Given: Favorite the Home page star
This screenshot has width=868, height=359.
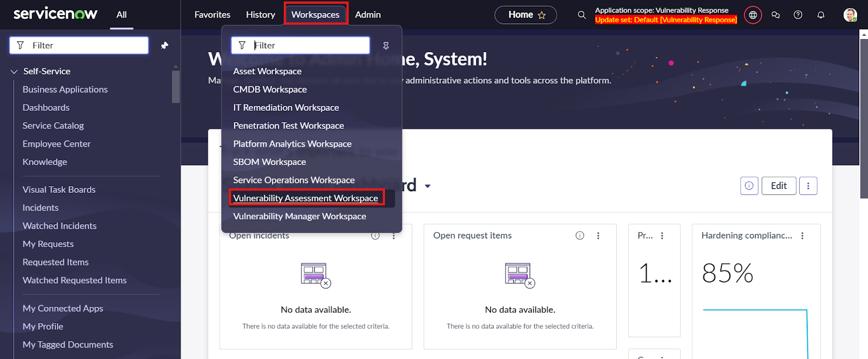Looking at the screenshot, I should (541, 15).
